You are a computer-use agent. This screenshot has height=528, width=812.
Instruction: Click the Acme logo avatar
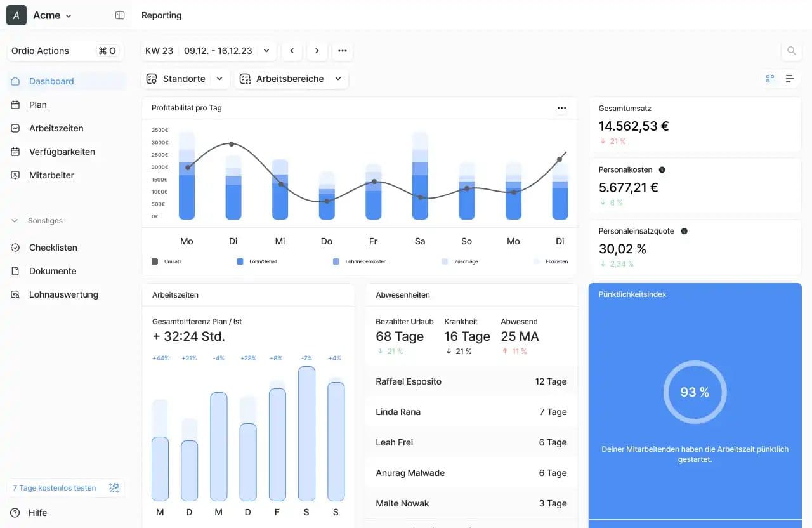[16, 15]
